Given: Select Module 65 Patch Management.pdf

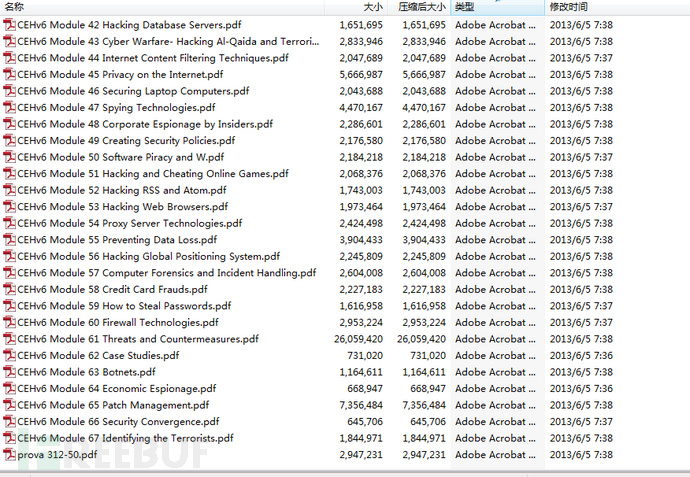Looking at the screenshot, I should 113,405.
